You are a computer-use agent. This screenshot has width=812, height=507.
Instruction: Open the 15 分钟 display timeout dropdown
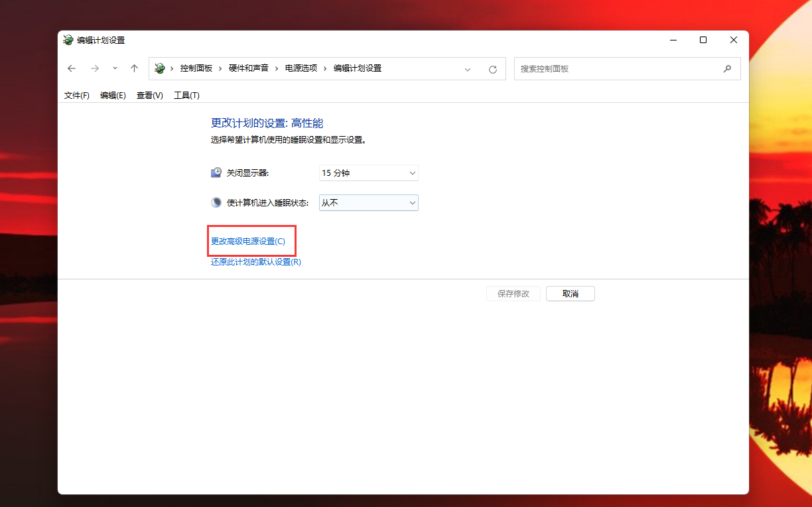pos(368,173)
